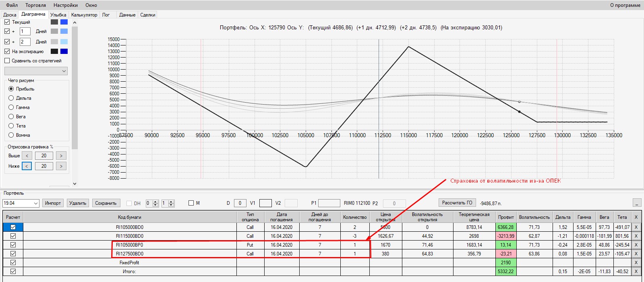
Task: Select Вомма chart type
Action: click(11, 135)
